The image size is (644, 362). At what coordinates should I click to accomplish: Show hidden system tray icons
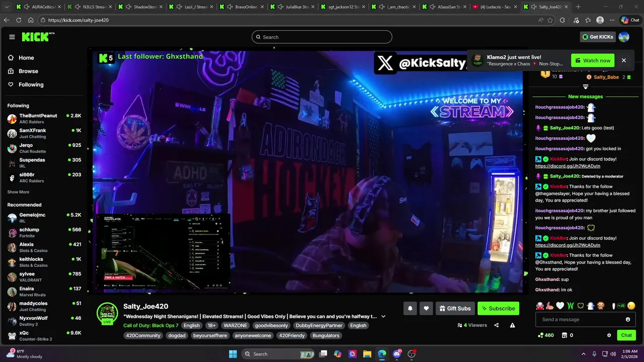(584, 354)
